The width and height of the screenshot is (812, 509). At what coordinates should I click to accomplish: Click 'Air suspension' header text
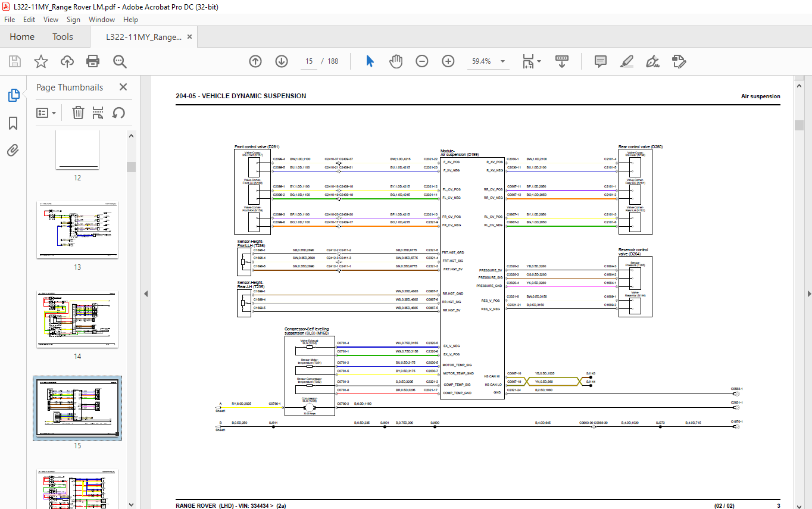[760, 96]
